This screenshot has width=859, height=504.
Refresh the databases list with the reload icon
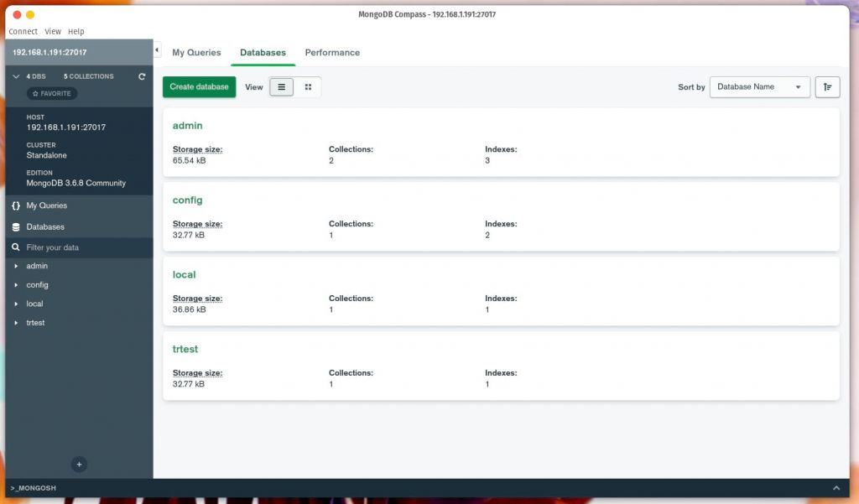[141, 76]
